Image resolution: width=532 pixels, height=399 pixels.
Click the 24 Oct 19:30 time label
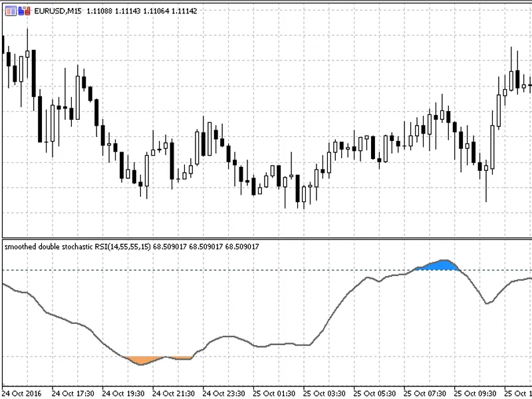(x=123, y=394)
